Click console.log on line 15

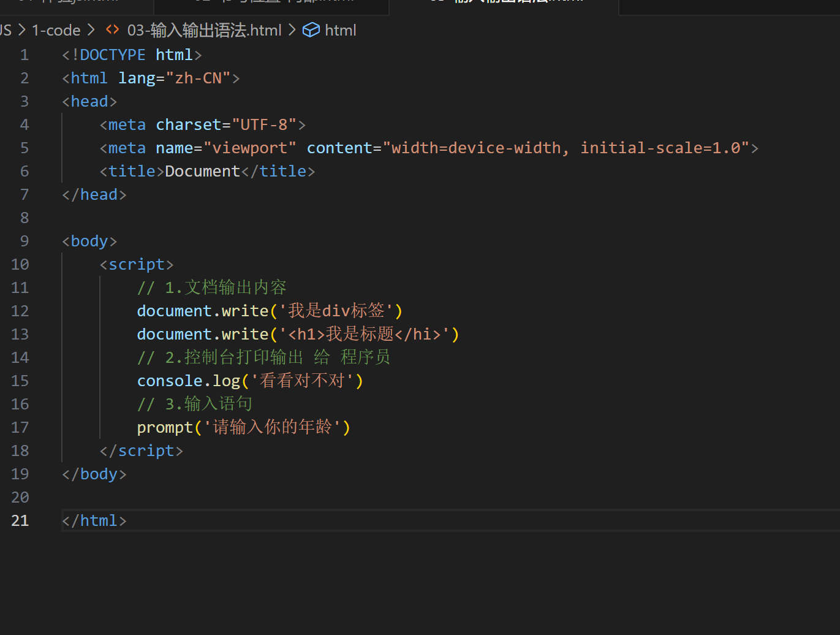[x=189, y=381]
